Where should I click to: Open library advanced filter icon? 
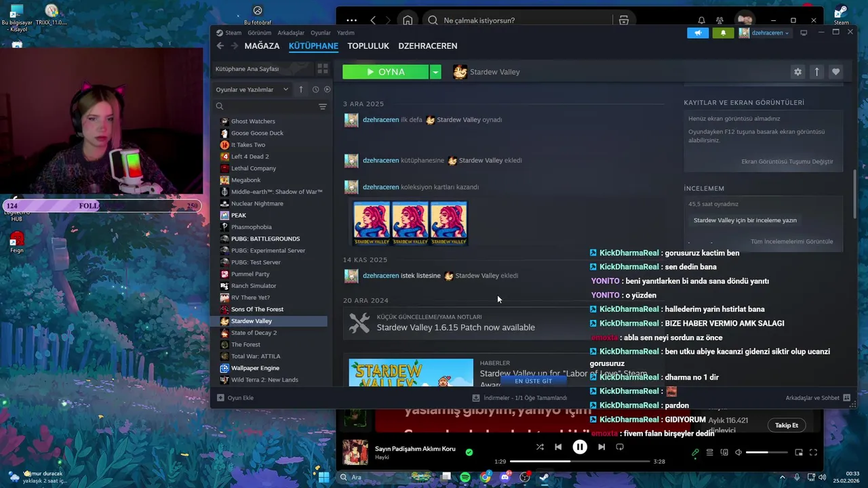pos(323,106)
